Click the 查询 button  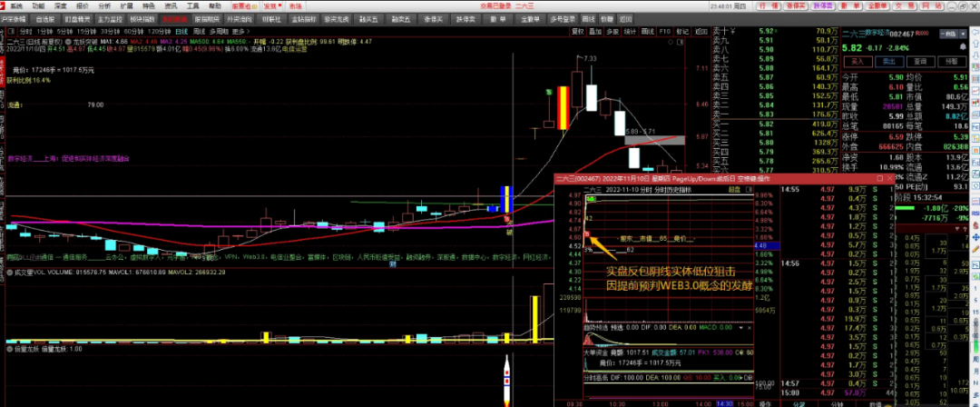coord(921,62)
